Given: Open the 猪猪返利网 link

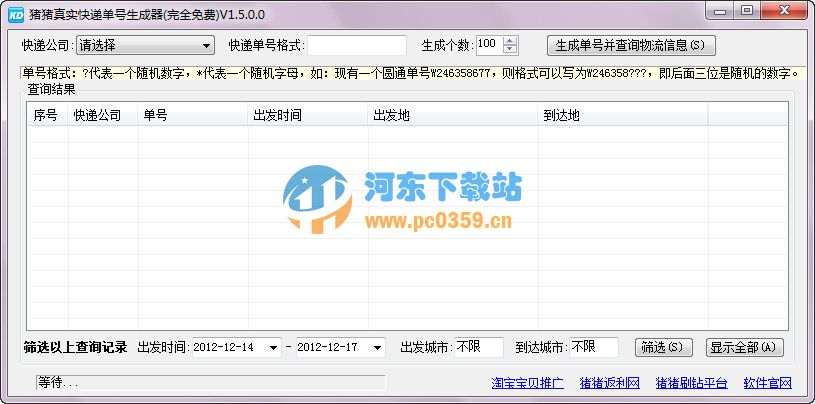Looking at the screenshot, I should [x=609, y=383].
